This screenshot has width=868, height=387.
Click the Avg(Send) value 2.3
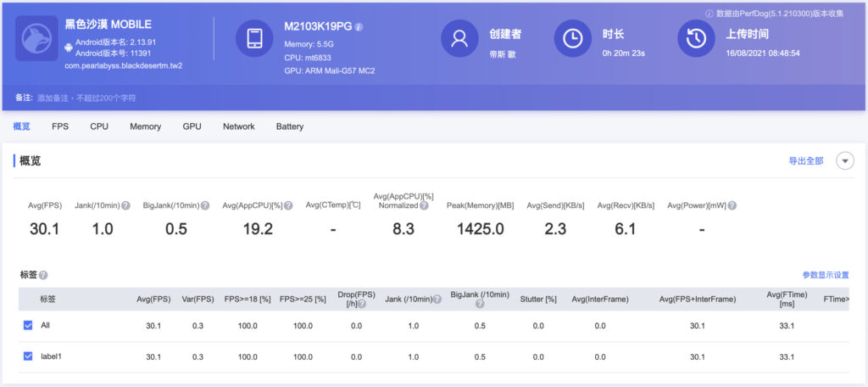[x=555, y=229]
